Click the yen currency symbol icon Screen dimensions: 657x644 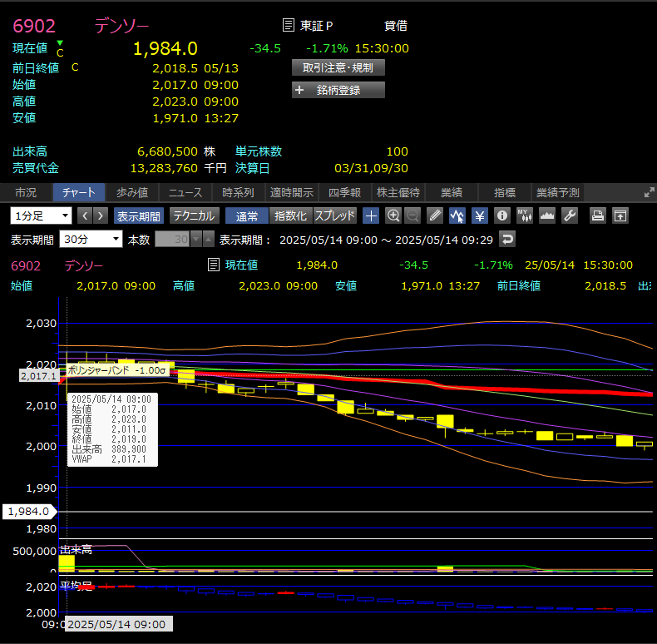(x=480, y=215)
